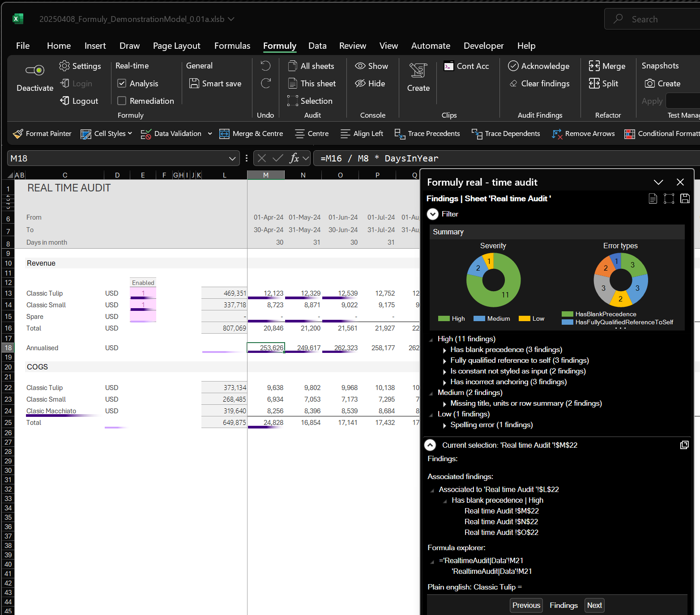The width and height of the screenshot is (700, 615).
Task: Open the File menu
Action: 23,46
